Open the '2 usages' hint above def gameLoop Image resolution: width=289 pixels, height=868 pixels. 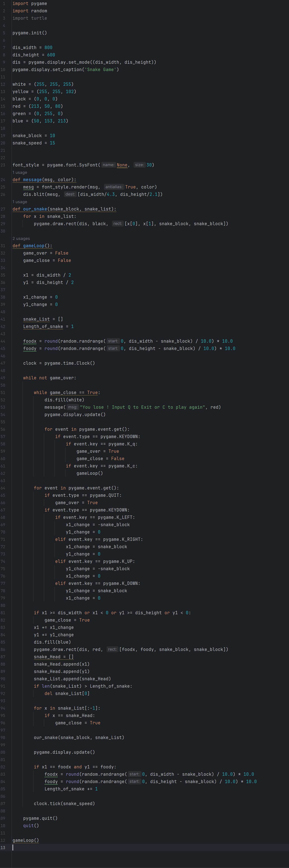(21, 239)
